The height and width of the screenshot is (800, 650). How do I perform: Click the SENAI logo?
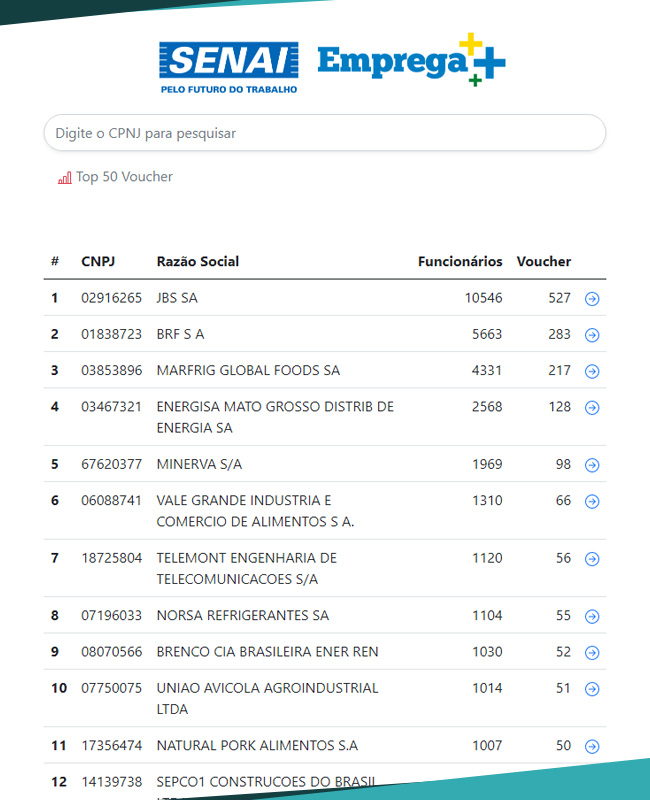[229, 67]
